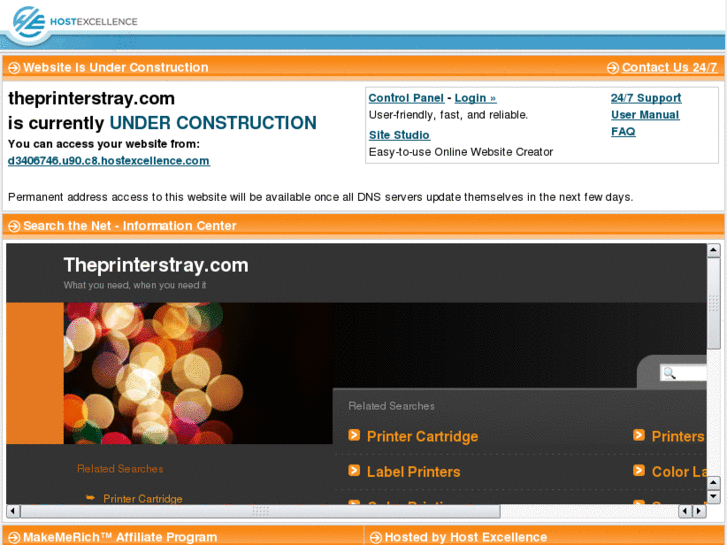
Task: Click the HostExcellence logo
Action: 75,22
